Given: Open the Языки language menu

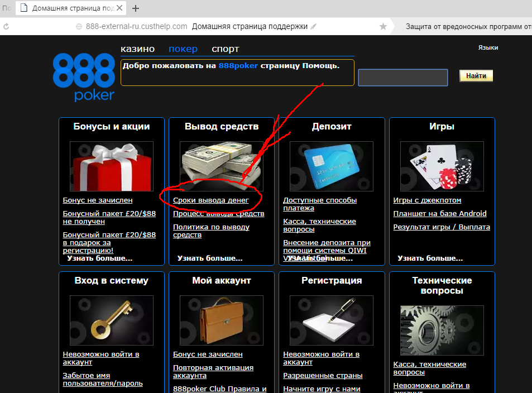Looking at the screenshot, I should pos(488,47).
